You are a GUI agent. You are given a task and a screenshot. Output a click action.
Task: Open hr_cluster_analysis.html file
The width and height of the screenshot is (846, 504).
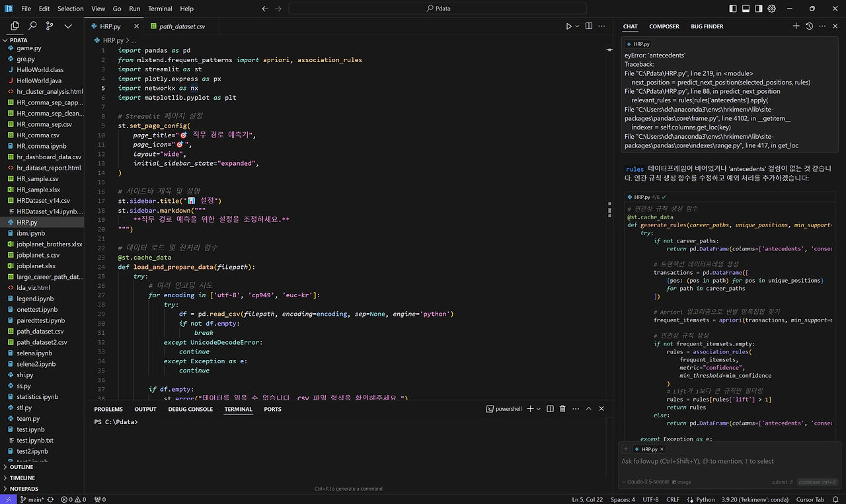(x=42, y=92)
